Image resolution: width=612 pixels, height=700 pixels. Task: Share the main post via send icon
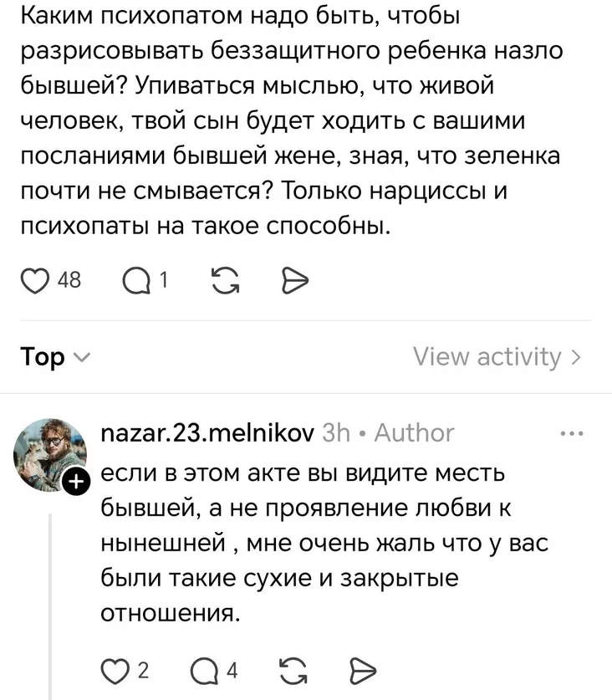(x=295, y=280)
